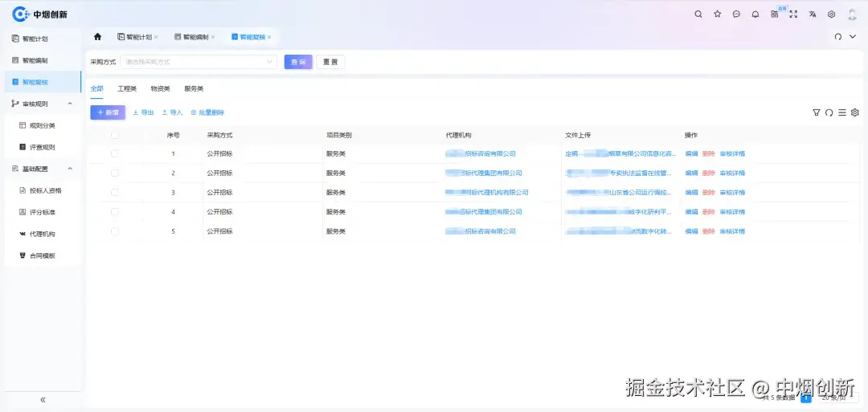Check the checkbox for row 4
Viewport: 868px width, 412px height.
tap(115, 212)
